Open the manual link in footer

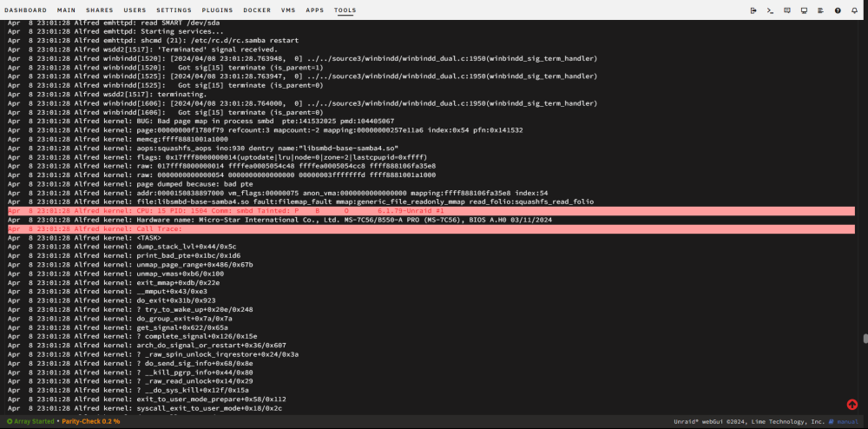(x=847, y=421)
